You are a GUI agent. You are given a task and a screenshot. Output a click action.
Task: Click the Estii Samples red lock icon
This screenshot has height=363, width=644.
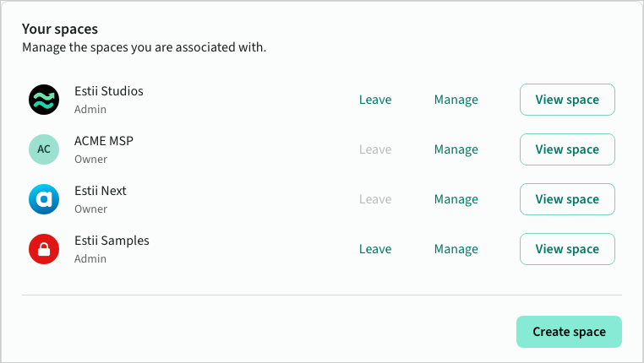pyautogui.click(x=44, y=249)
